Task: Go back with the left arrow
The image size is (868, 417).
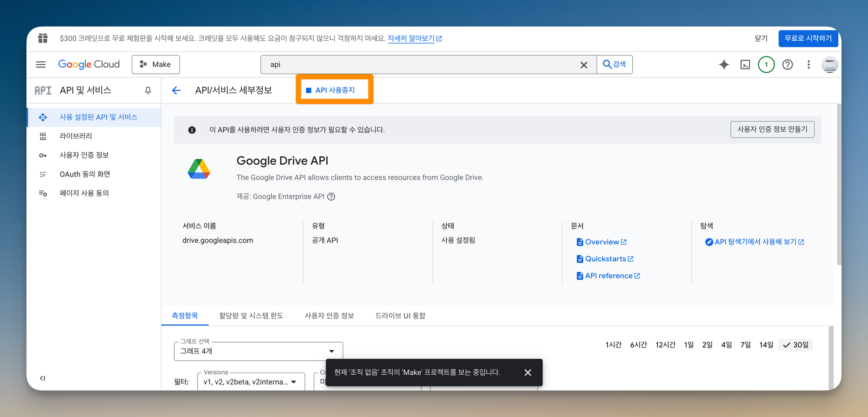Action: (x=176, y=90)
